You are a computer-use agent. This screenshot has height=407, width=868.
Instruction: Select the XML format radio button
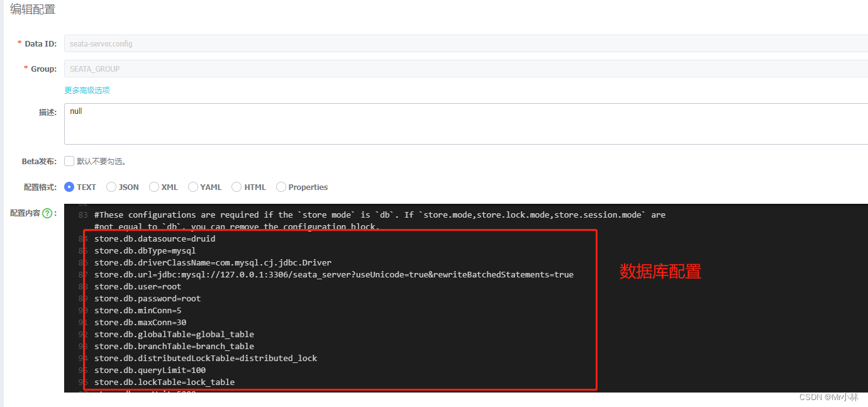pyautogui.click(x=153, y=187)
